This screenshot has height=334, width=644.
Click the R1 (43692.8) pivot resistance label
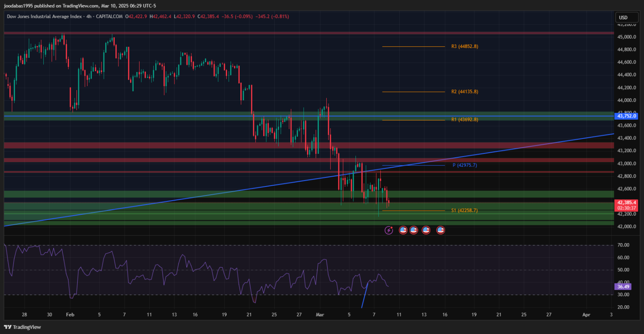[x=465, y=120]
